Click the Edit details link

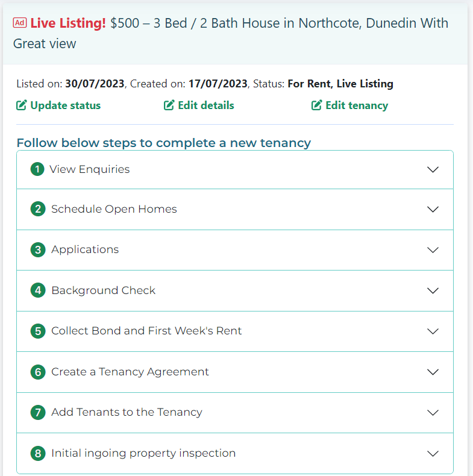pos(205,105)
